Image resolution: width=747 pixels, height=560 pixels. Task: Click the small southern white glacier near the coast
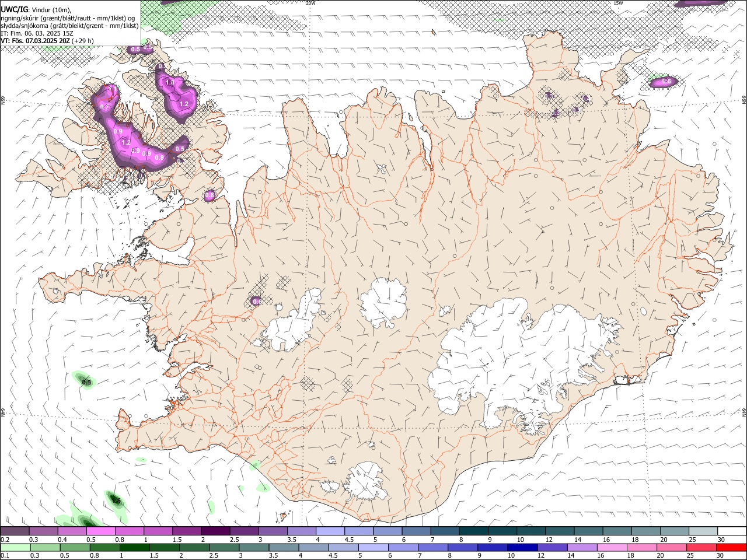click(x=366, y=481)
